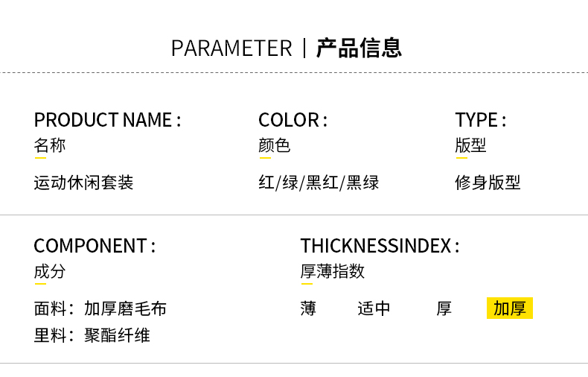Screen dimensions: 588x377
Task: Click the PARAMETER heading text
Action: click(231, 48)
